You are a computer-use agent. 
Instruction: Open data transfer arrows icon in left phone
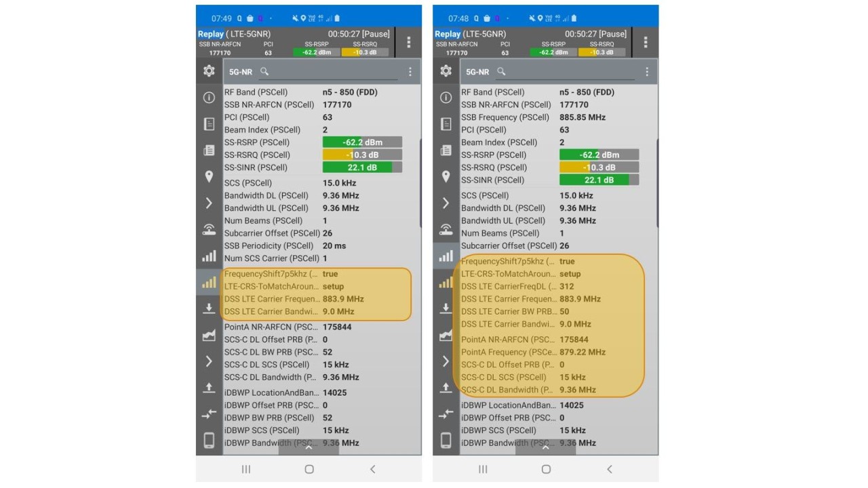click(x=209, y=413)
